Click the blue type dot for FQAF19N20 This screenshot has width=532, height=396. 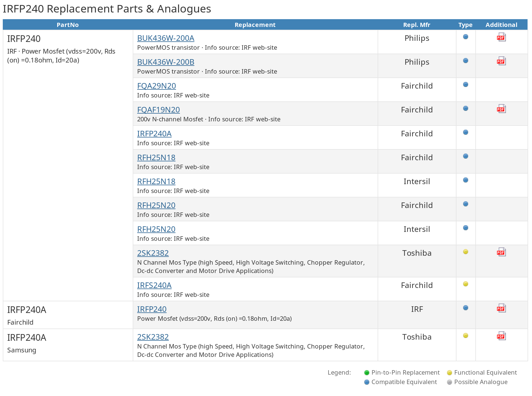pyautogui.click(x=466, y=108)
